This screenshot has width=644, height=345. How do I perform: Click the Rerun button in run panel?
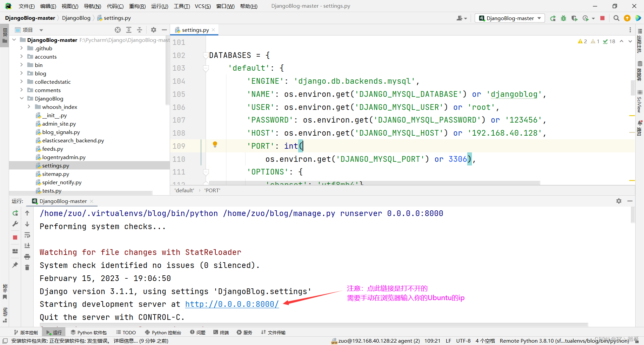click(x=15, y=213)
